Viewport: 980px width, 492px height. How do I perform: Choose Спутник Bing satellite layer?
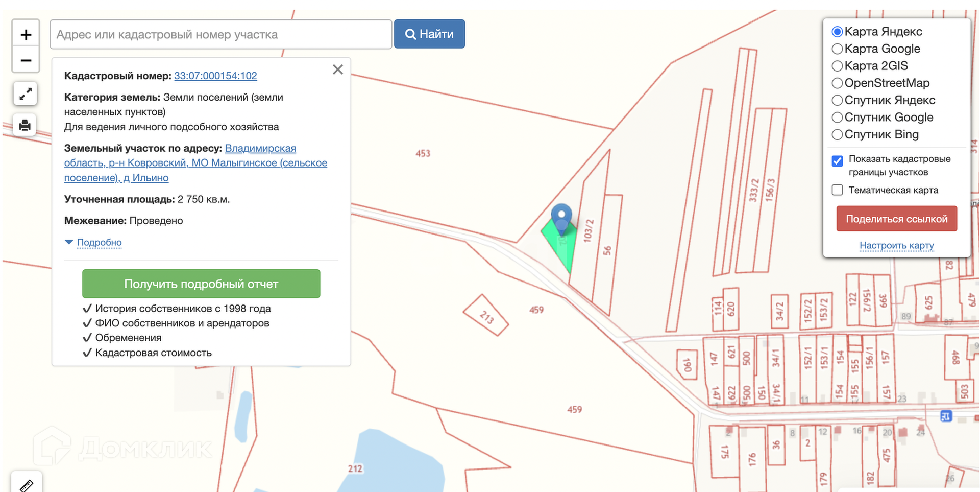point(837,134)
